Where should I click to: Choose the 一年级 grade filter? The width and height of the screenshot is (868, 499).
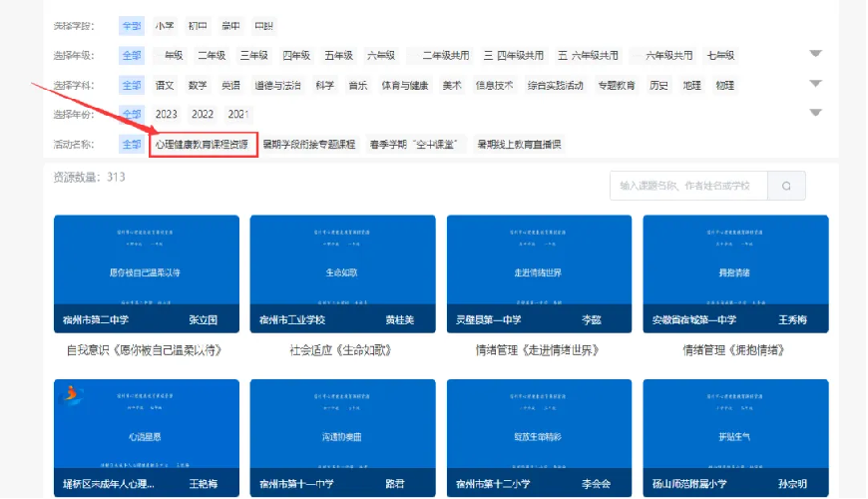click(170, 55)
